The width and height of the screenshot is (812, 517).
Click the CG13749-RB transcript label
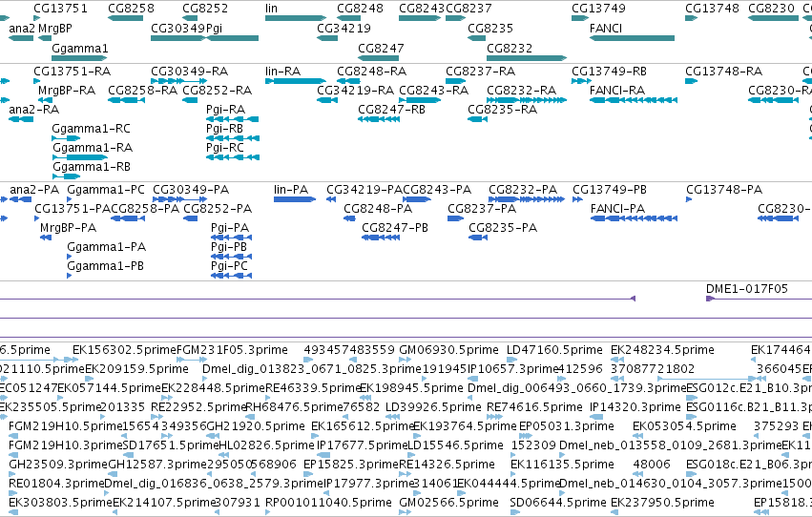coord(609,71)
